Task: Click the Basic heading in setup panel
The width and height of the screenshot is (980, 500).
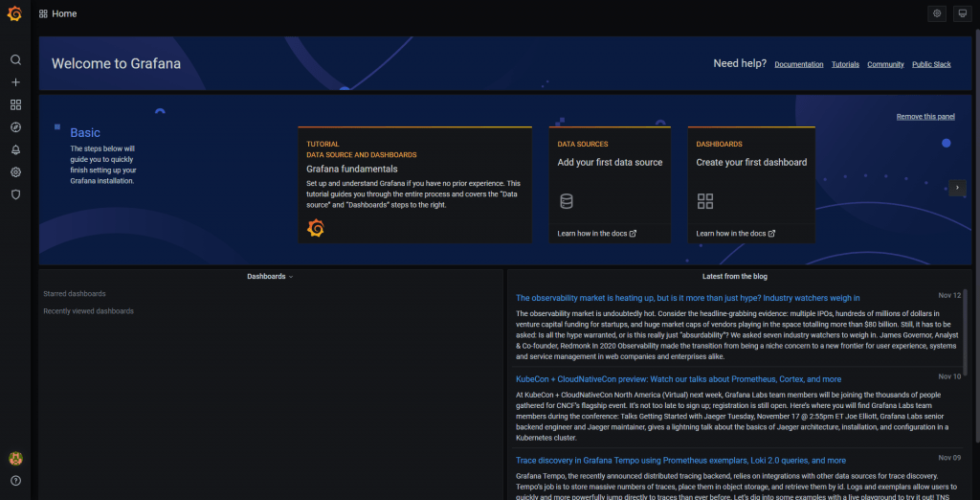Action: [x=85, y=133]
